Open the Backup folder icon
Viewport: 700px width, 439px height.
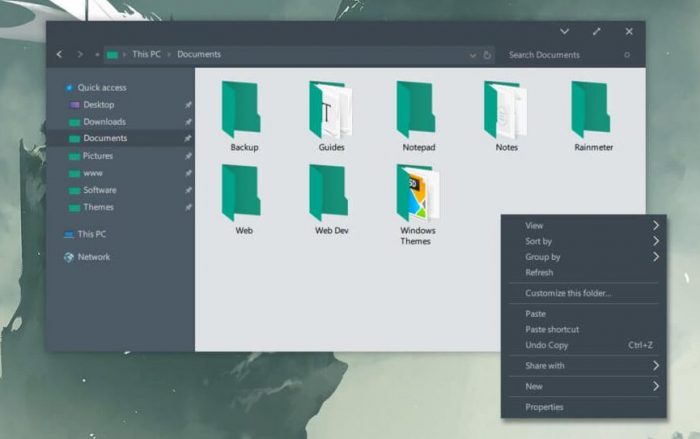tap(241, 109)
